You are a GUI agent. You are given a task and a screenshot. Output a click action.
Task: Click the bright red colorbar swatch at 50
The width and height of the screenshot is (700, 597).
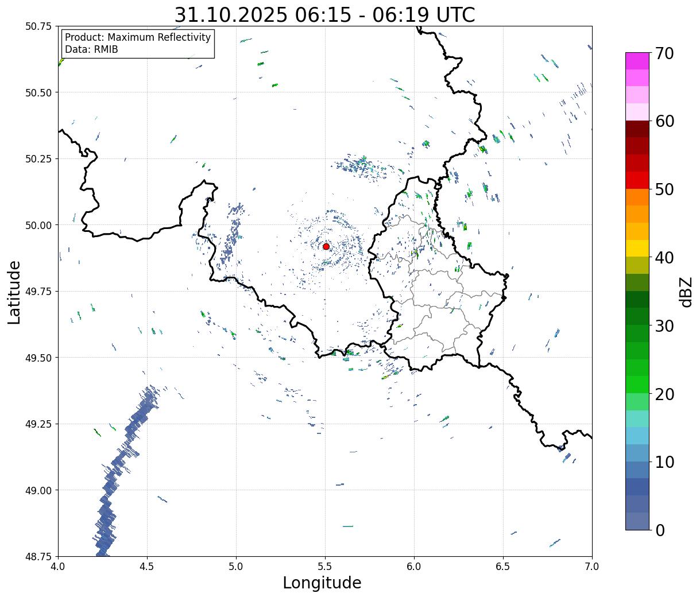coord(637,180)
